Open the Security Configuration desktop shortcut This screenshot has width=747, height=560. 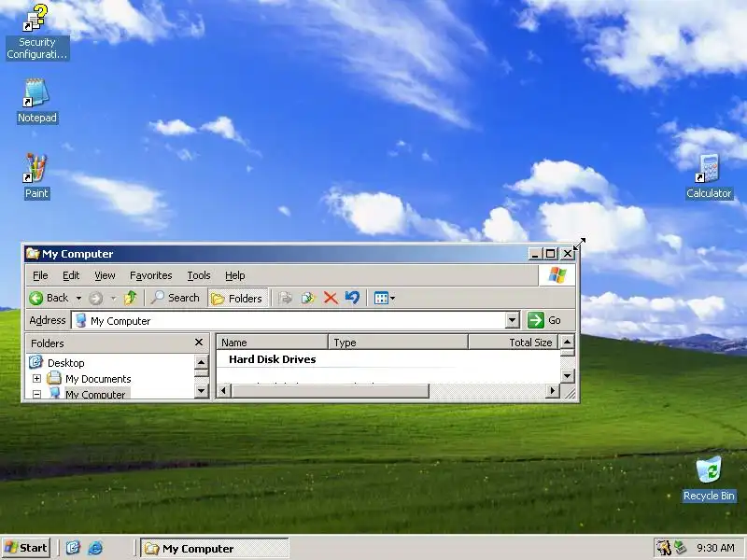(37, 31)
